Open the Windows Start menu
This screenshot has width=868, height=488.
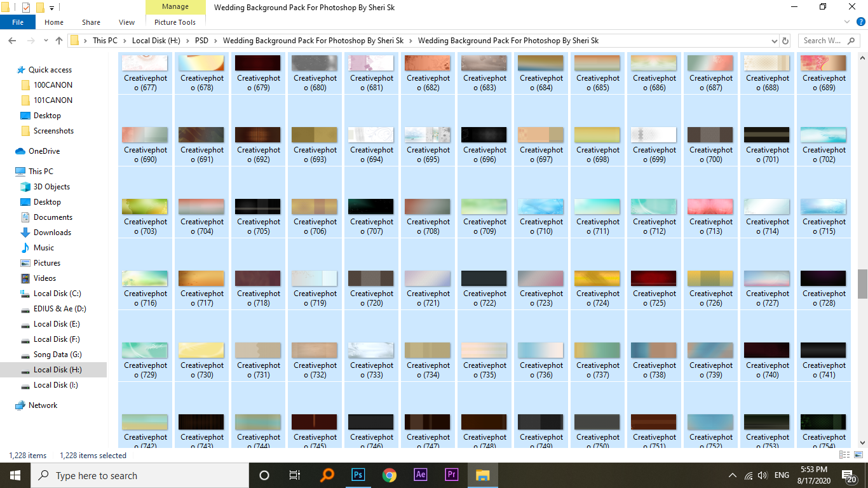[15, 475]
